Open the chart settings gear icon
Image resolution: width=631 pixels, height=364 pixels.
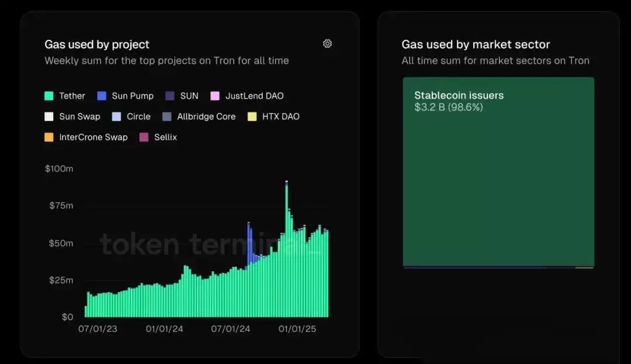327,44
